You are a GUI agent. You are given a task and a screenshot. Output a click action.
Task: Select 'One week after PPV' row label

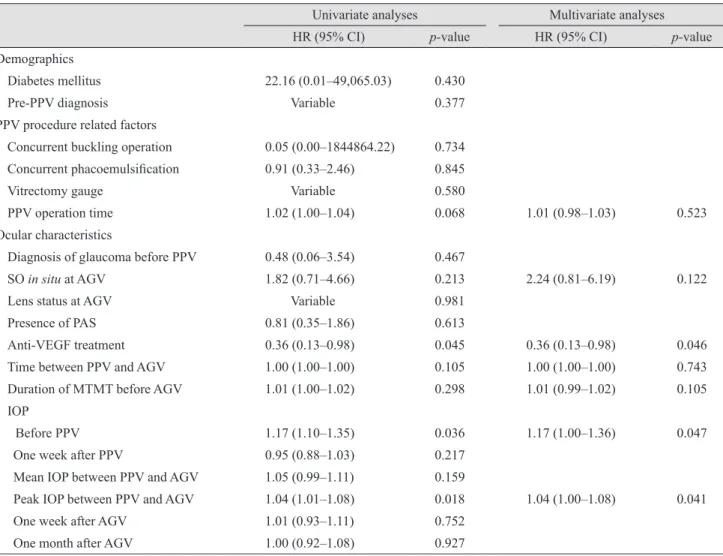coord(68,455)
